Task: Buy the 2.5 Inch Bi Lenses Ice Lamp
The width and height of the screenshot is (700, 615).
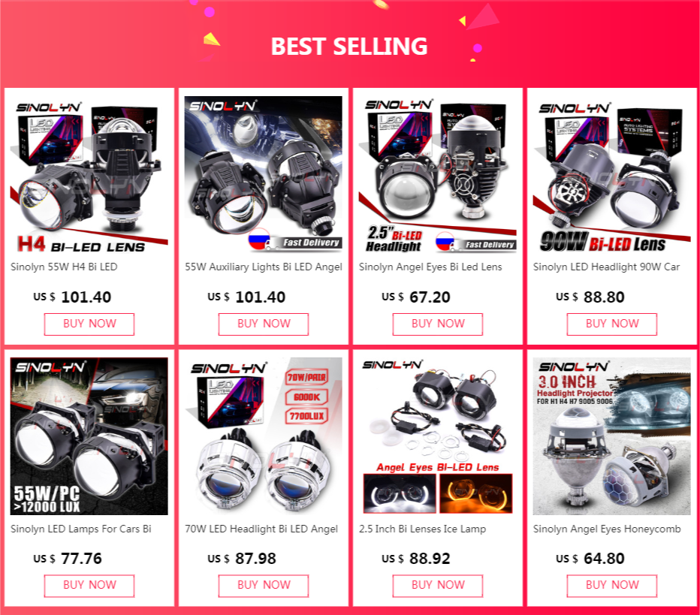Action: pyautogui.click(x=437, y=586)
